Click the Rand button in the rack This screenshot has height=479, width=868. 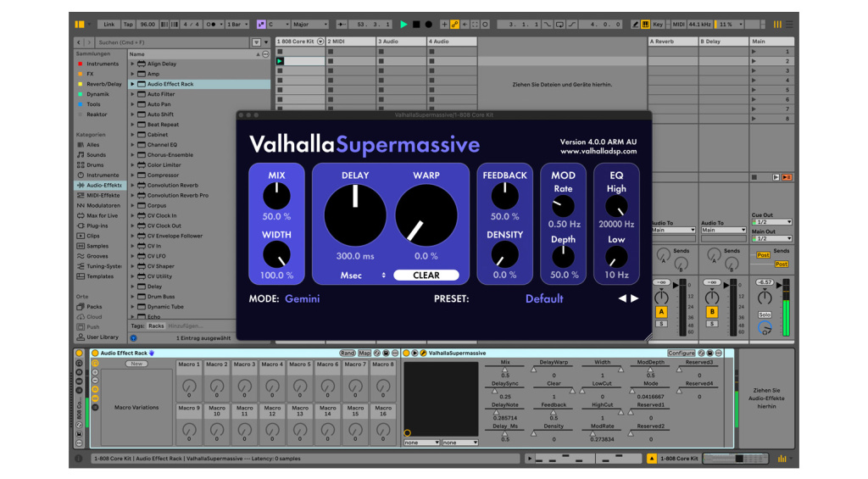[x=347, y=353]
